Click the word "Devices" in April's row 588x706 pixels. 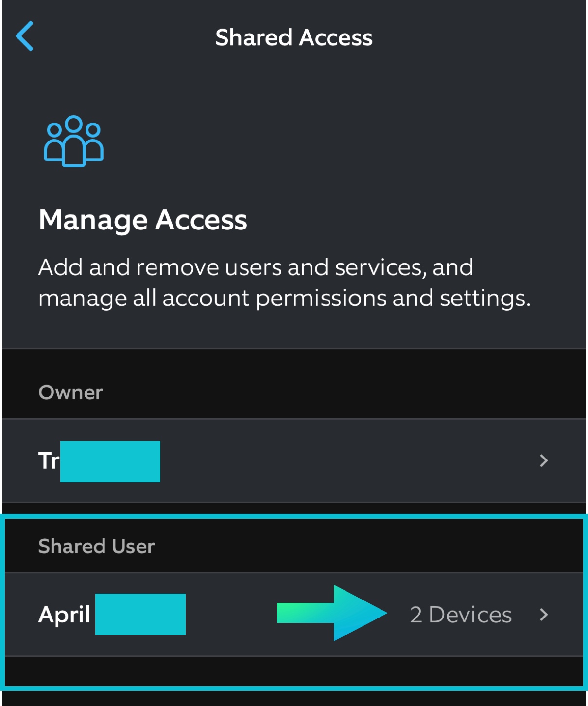(470, 615)
